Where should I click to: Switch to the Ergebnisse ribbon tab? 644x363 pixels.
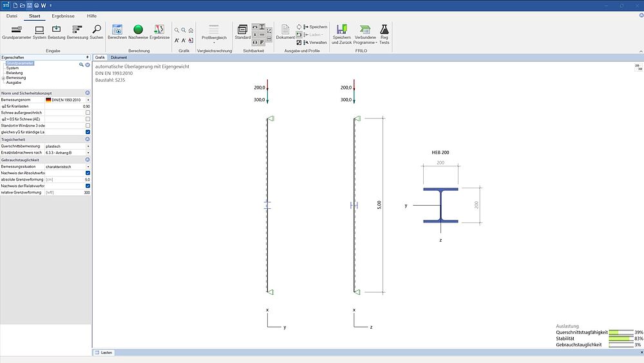pyautogui.click(x=62, y=15)
